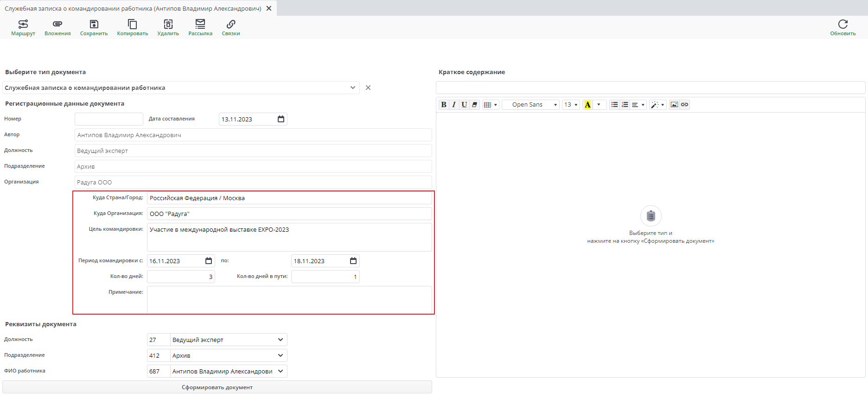This screenshot has width=868, height=398.
Task: Open the magic wand style menu
Action: (x=657, y=105)
